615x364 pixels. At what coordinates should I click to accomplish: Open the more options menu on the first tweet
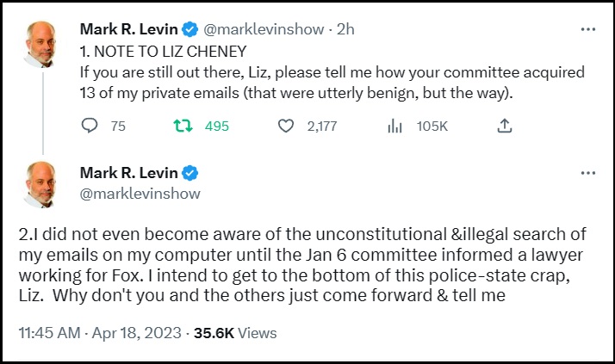tap(587, 28)
